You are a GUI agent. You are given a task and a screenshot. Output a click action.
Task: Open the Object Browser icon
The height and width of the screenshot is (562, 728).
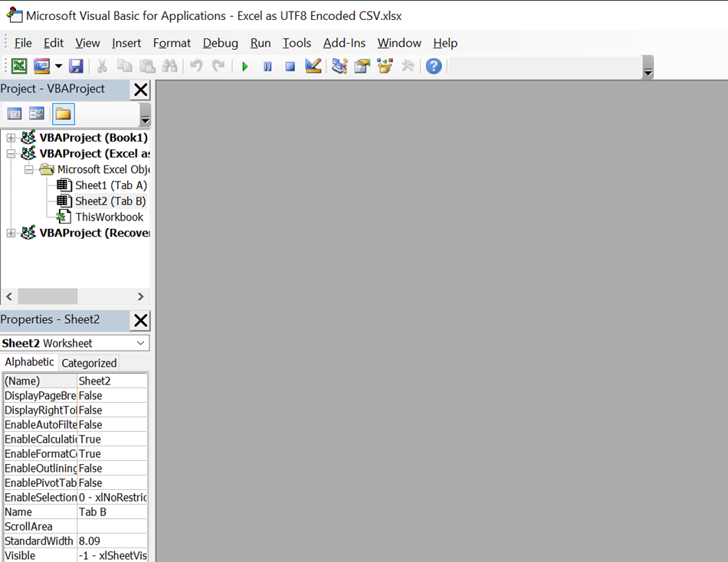(385, 66)
